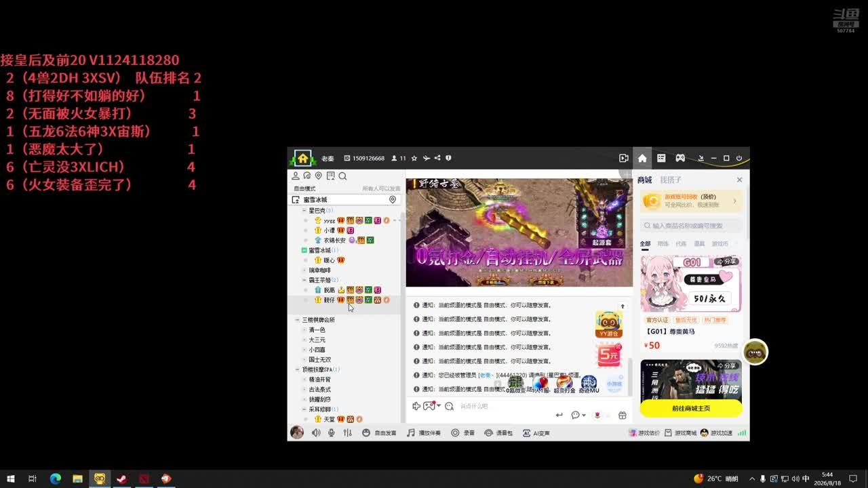Open the audio mixer settings icon
The image size is (868, 488).
coord(348,432)
